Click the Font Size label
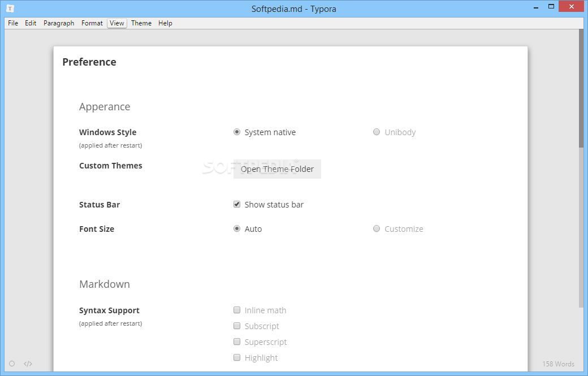This screenshot has width=588, height=376. pyautogui.click(x=97, y=229)
